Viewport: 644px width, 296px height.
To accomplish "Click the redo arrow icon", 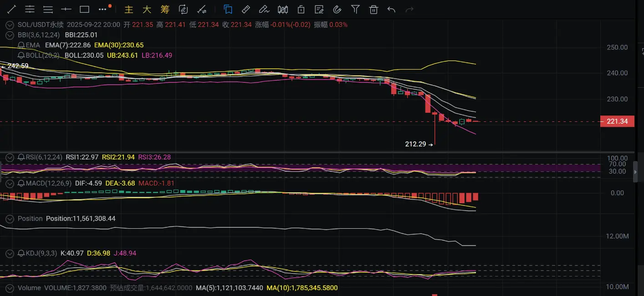I will point(409,9).
